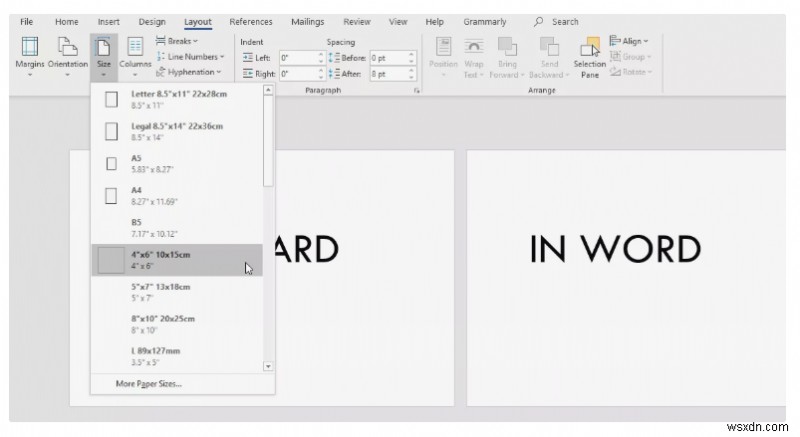Collapse the Size paper dropdown

104,57
